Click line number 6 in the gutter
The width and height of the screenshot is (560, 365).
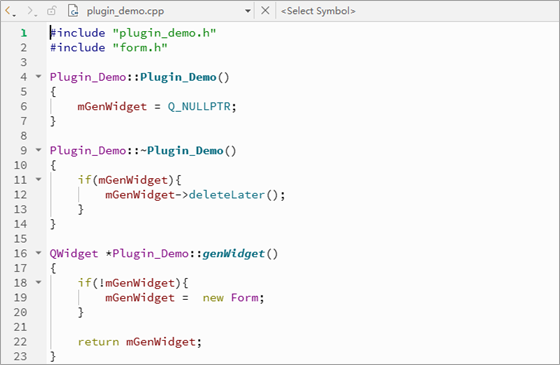pyautogui.click(x=24, y=106)
